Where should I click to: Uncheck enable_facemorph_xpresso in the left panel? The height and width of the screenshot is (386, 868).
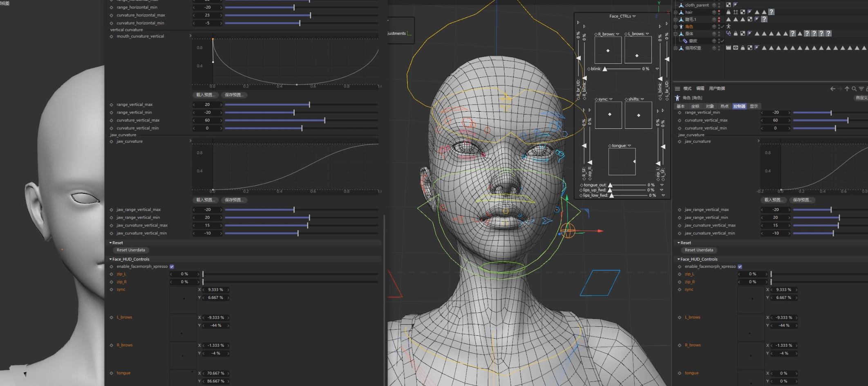tap(172, 267)
